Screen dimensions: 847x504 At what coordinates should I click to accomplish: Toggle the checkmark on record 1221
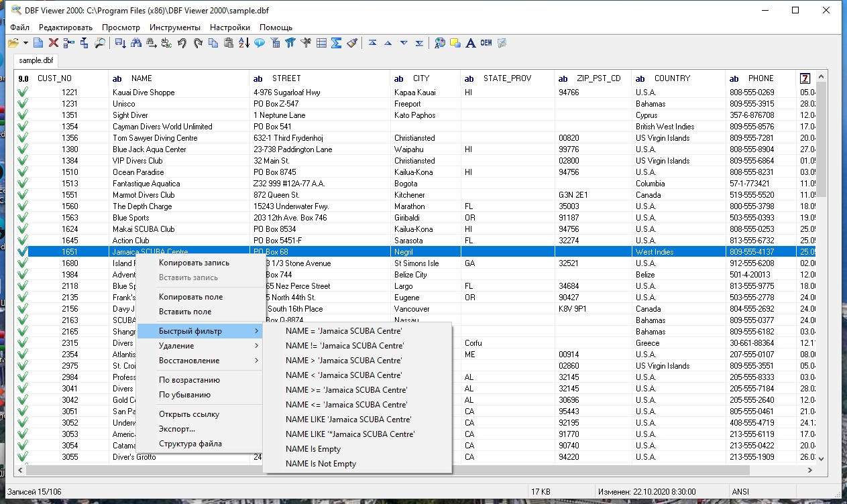[x=23, y=92]
